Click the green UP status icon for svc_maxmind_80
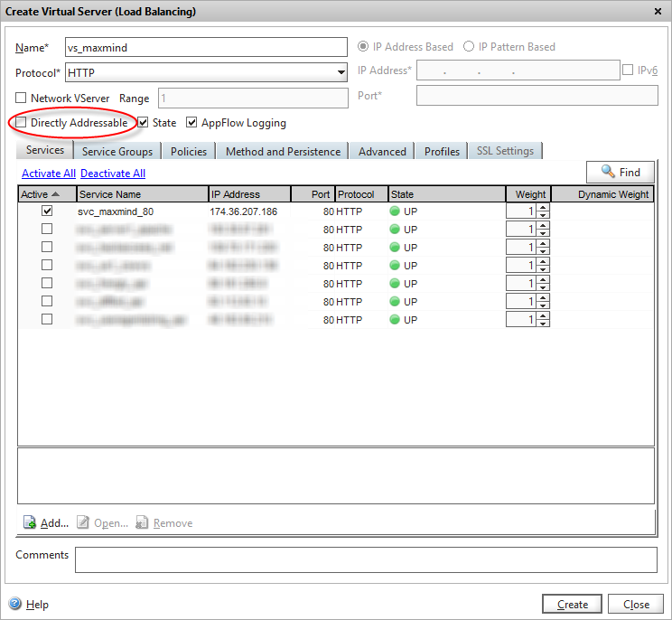The image size is (672, 620). point(395,211)
